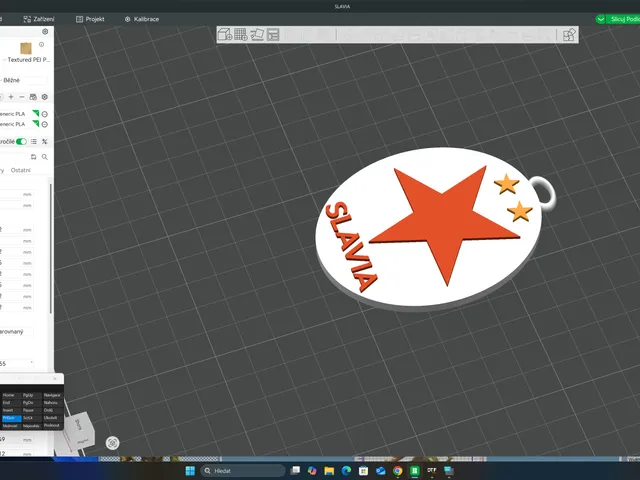The image size is (640, 480).
Task: Open the Projekt tab
Action: (90, 19)
